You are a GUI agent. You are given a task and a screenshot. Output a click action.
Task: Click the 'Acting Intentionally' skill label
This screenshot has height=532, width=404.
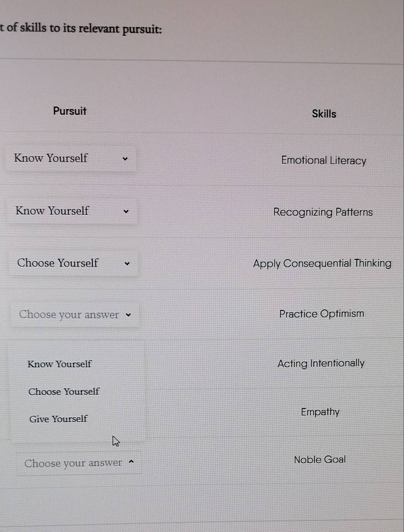click(x=321, y=364)
